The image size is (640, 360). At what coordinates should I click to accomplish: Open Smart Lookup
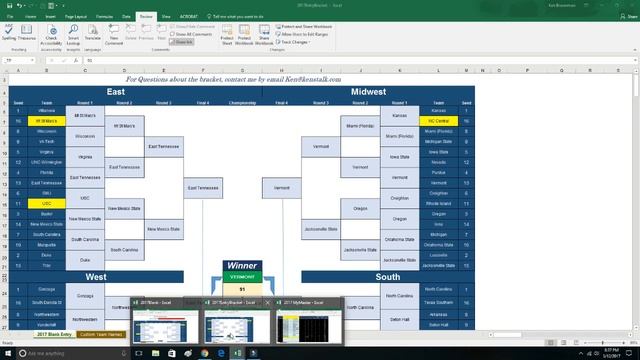pos(73,35)
